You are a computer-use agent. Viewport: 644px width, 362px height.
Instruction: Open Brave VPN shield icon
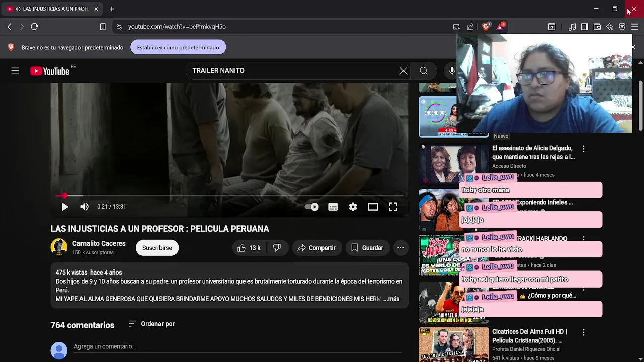(x=622, y=27)
